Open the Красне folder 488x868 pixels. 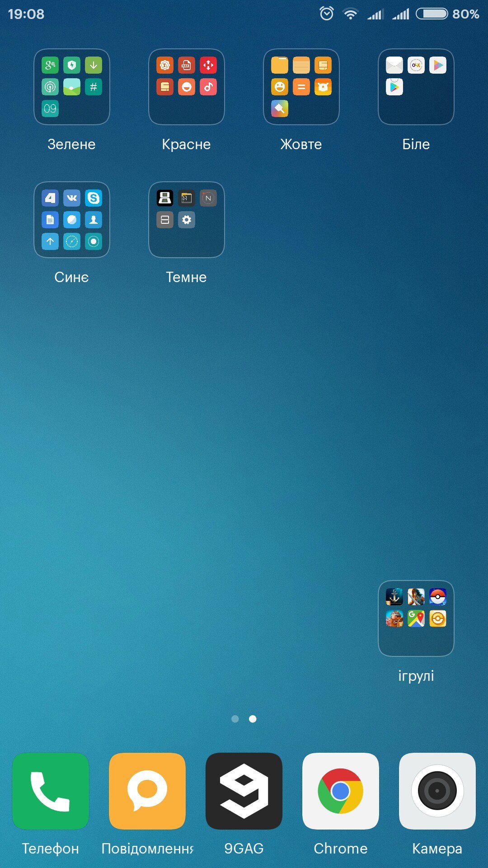(x=187, y=87)
